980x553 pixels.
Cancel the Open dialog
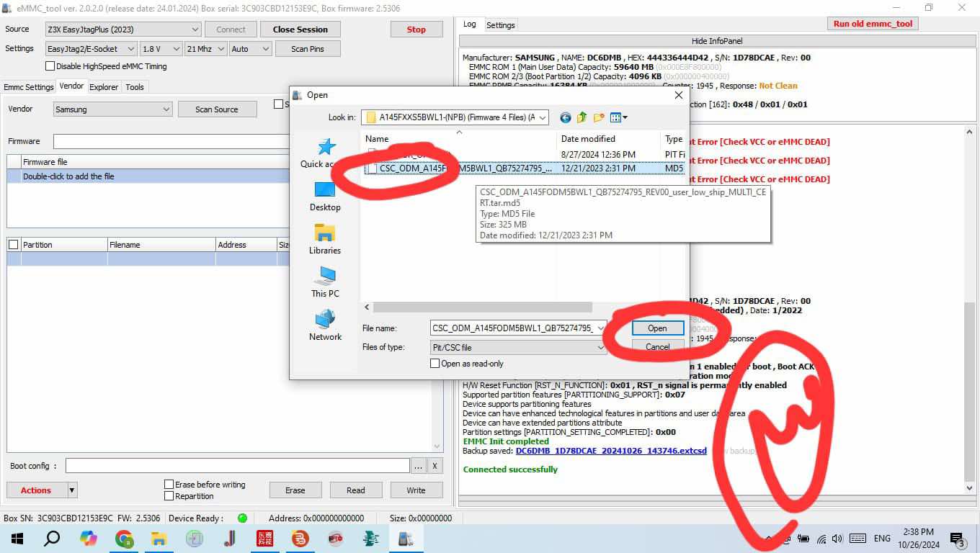657,346
